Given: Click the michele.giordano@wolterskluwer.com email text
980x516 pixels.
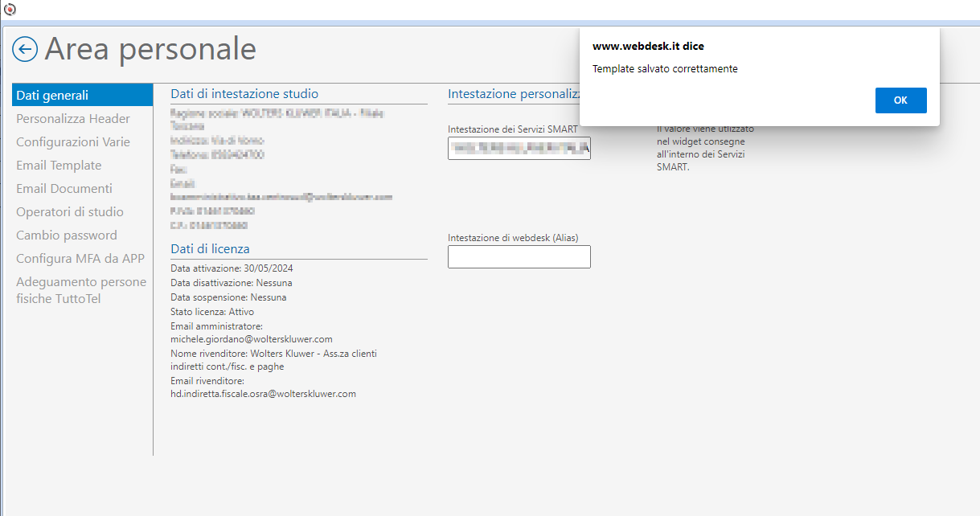Looking at the screenshot, I should pyautogui.click(x=252, y=339).
